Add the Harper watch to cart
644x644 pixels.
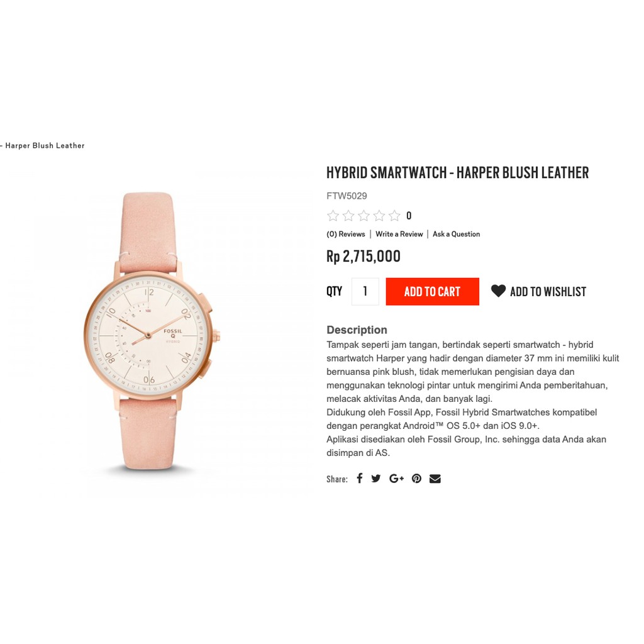(433, 292)
